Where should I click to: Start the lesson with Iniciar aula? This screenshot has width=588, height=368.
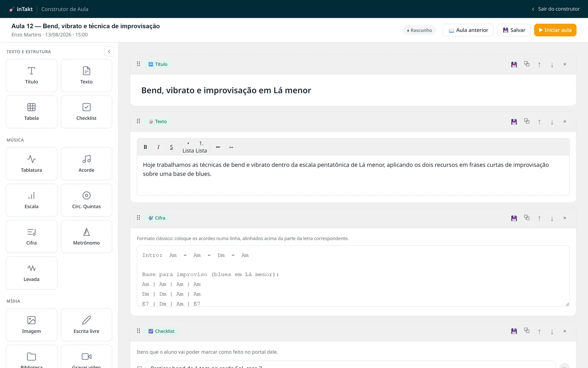555,30
